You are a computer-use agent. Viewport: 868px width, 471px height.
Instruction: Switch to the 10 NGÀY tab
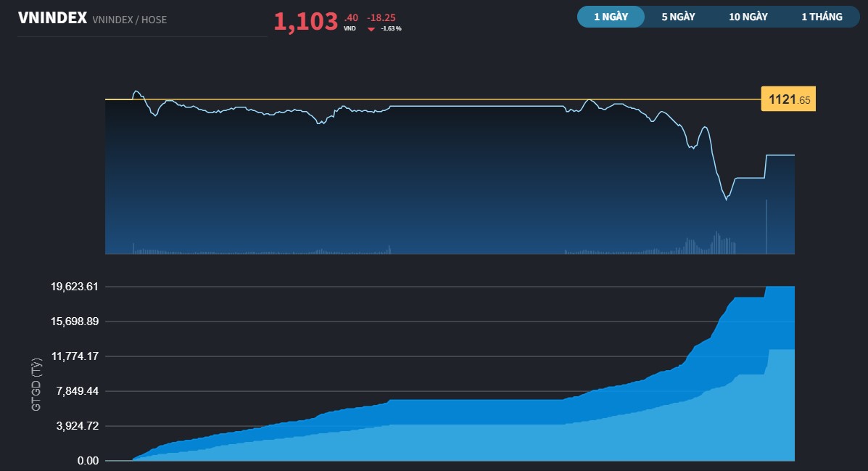pyautogui.click(x=748, y=17)
